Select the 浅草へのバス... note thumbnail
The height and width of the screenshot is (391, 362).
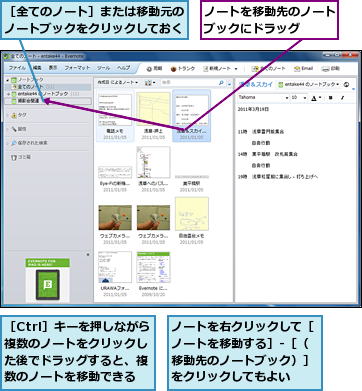click(153, 170)
